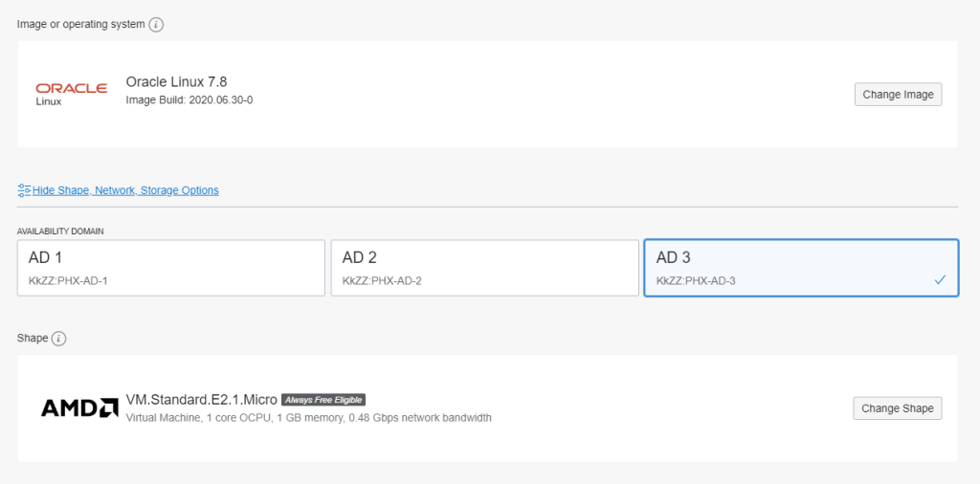Select availability domain AD 1
The height and width of the screenshot is (484, 980).
pyautogui.click(x=171, y=268)
